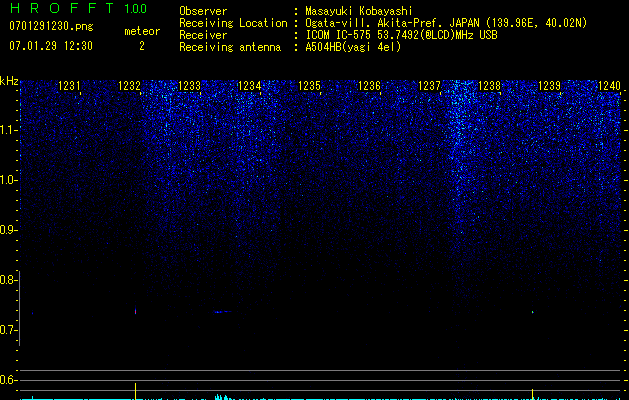Click the 1.1 kHz axis label
Screen dimensions: 629x400
(x=8, y=130)
